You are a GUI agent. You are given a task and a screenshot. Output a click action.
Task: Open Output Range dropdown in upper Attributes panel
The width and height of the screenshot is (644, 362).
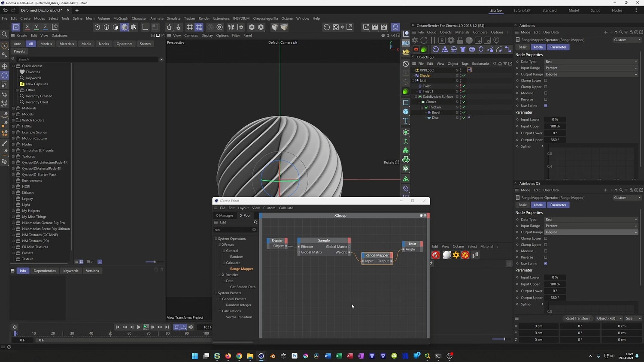point(591,74)
